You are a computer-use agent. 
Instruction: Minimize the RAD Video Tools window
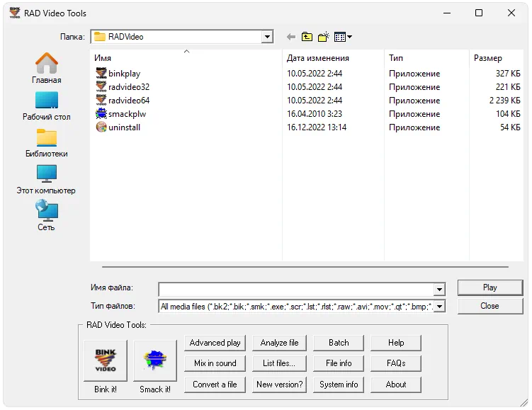click(x=447, y=13)
